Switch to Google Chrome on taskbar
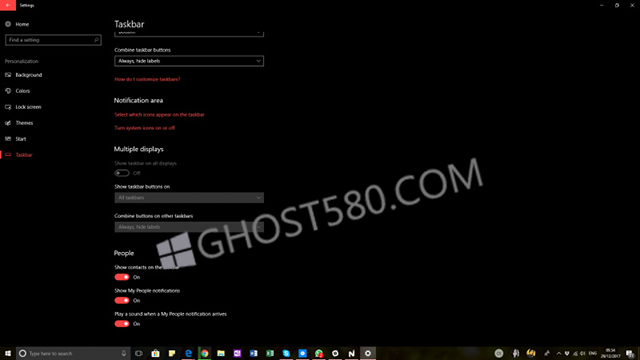This screenshot has height=360, width=640. (x=204, y=353)
